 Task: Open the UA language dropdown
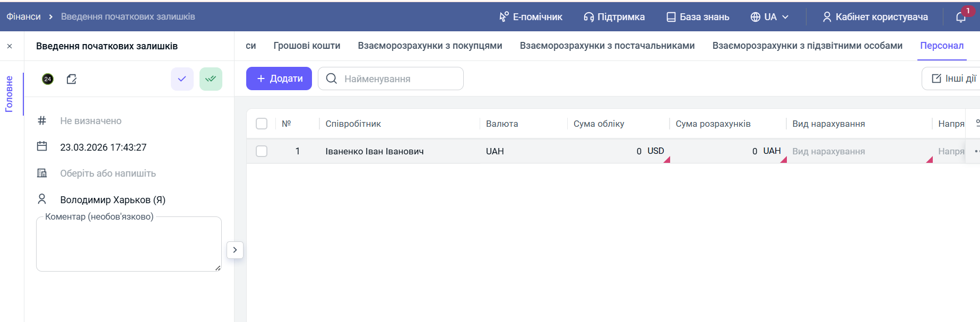[x=769, y=17]
